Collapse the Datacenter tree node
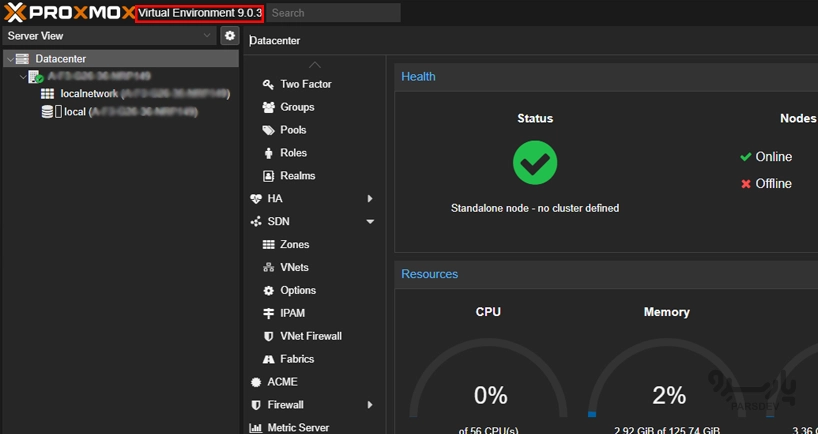This screenshot has height=434, width=818. tap(10, 59)
